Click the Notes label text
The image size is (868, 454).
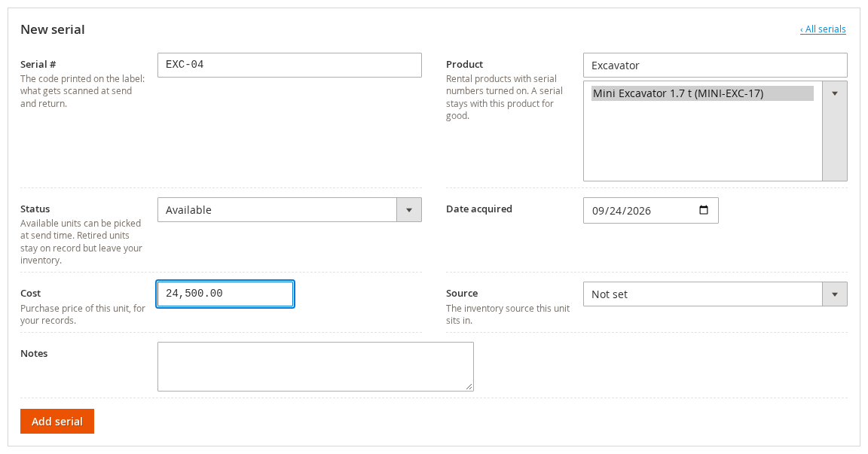pos(34,354)
